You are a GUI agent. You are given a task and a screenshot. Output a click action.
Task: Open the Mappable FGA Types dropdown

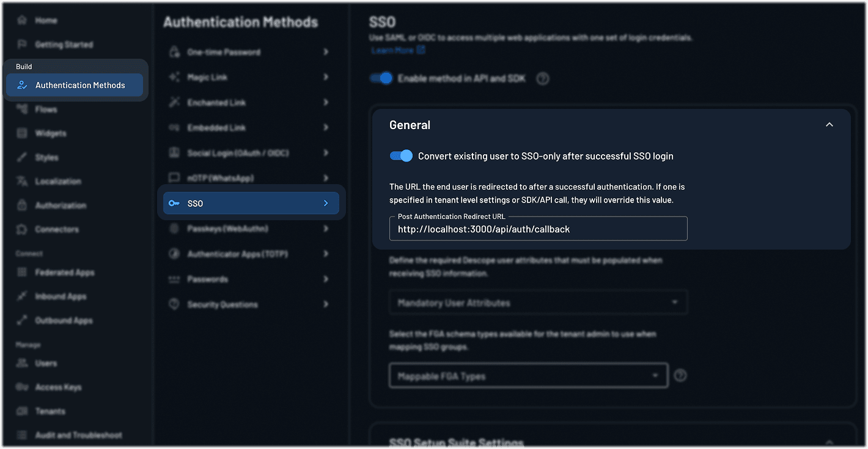(528, 376)
